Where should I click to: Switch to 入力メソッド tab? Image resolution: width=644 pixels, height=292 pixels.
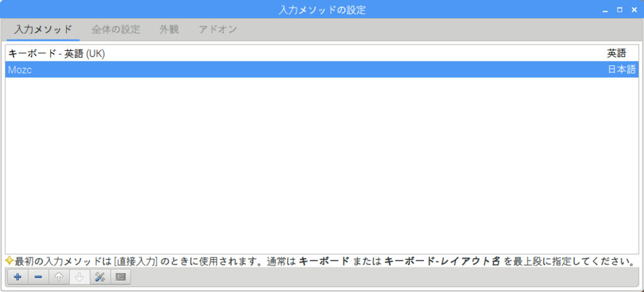[43, 30]
